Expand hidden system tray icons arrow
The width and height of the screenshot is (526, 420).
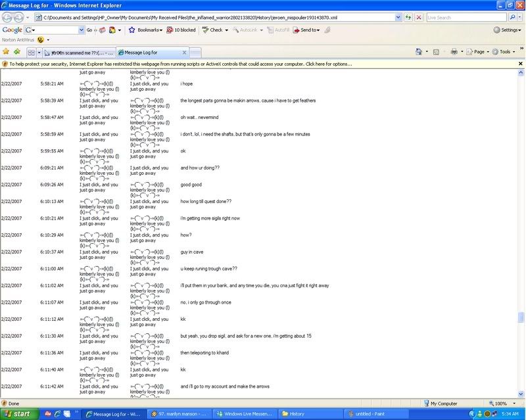(472, 414)
